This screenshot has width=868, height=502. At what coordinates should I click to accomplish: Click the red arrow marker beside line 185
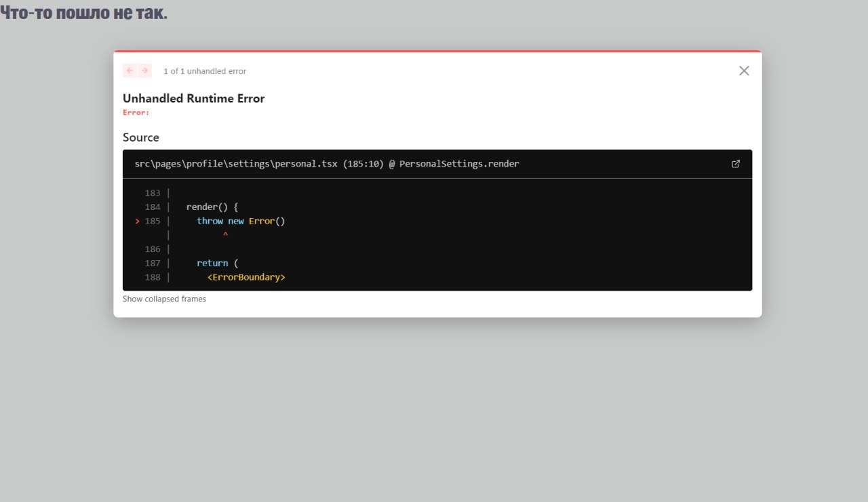[x=137, y=222]
